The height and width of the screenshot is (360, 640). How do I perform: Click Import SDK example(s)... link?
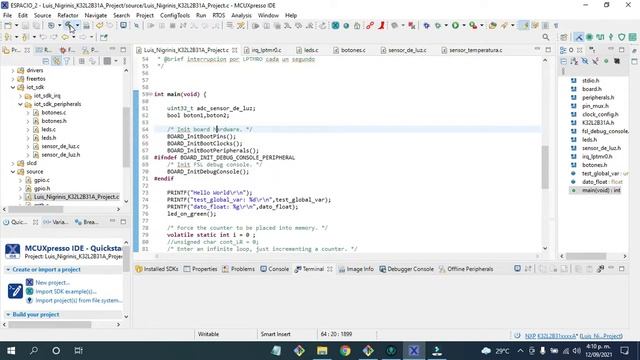tap(66, 291)
